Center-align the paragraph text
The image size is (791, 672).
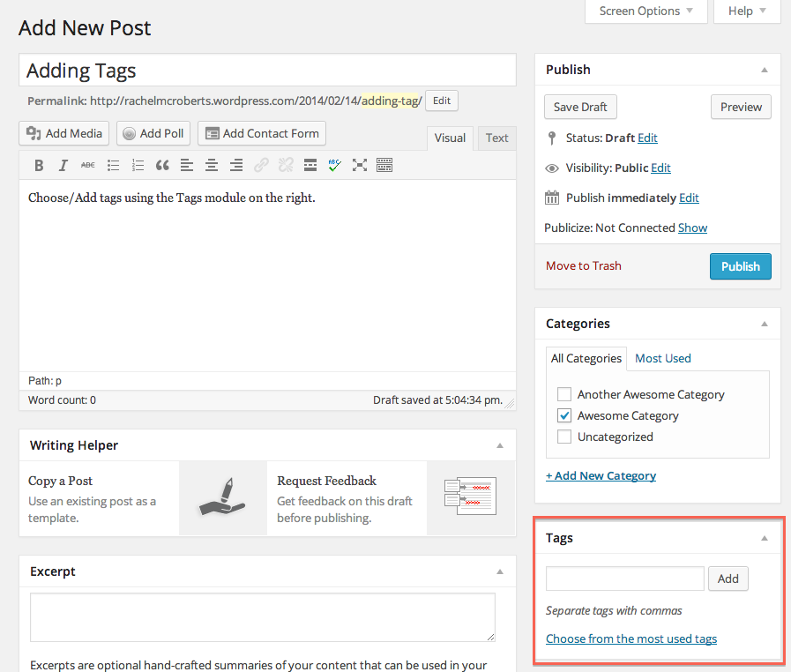tap(212, 165)
